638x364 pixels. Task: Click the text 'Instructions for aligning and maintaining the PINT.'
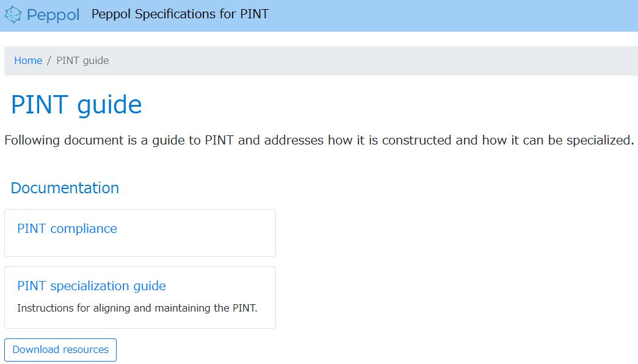(x=137, y=308)
